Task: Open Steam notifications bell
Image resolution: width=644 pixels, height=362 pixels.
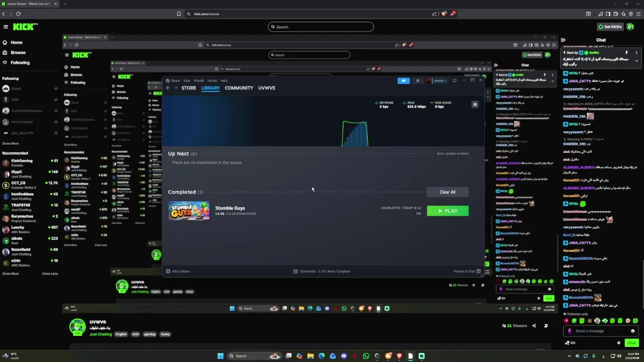Action: click(418, 80)
